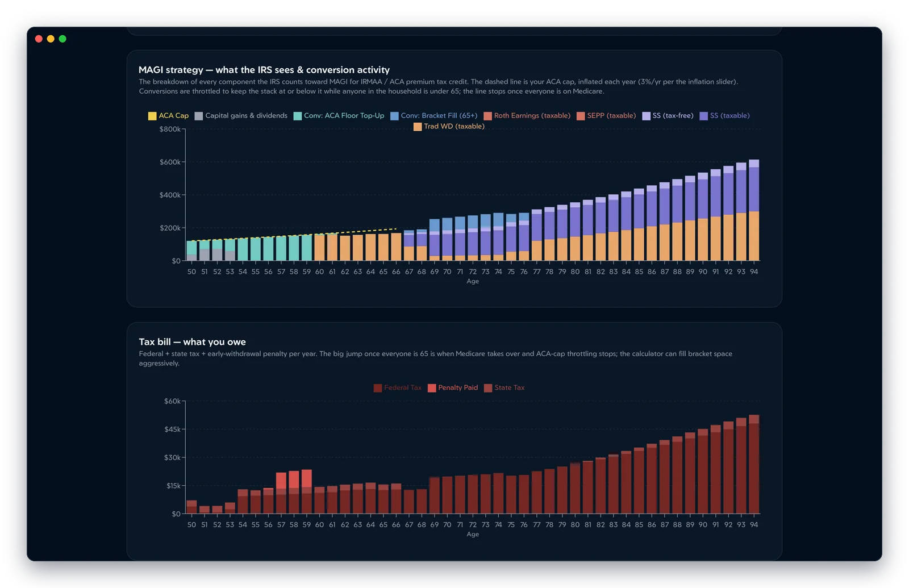The width and height of the screenshot is (909, 588).
Task: Click the Tax bill bar for age 58
Action: coord(294,493)
